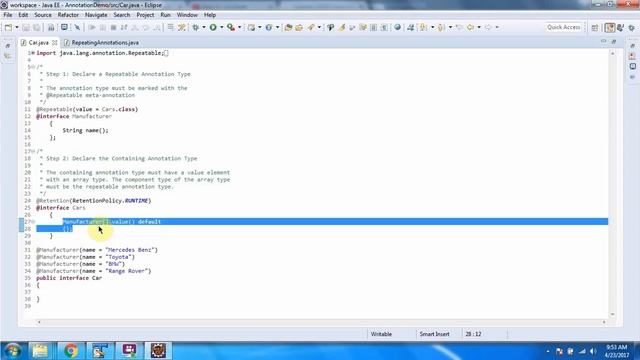Click the New file wizard icon

point(9,27)
